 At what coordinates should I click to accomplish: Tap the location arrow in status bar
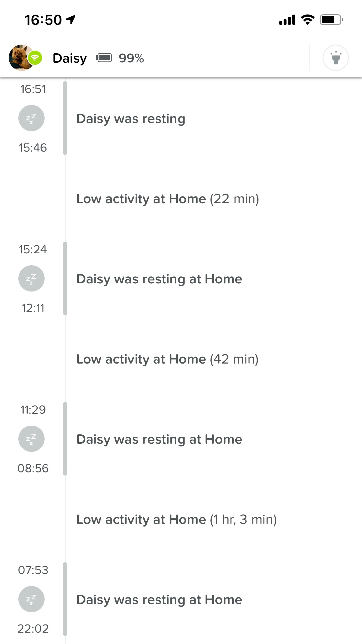[71, 20]
